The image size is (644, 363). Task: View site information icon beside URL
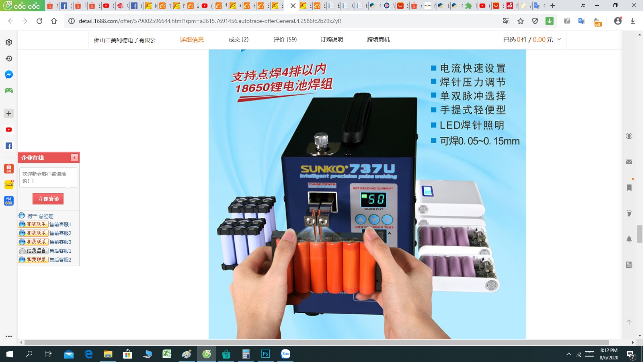coord(71,21)
